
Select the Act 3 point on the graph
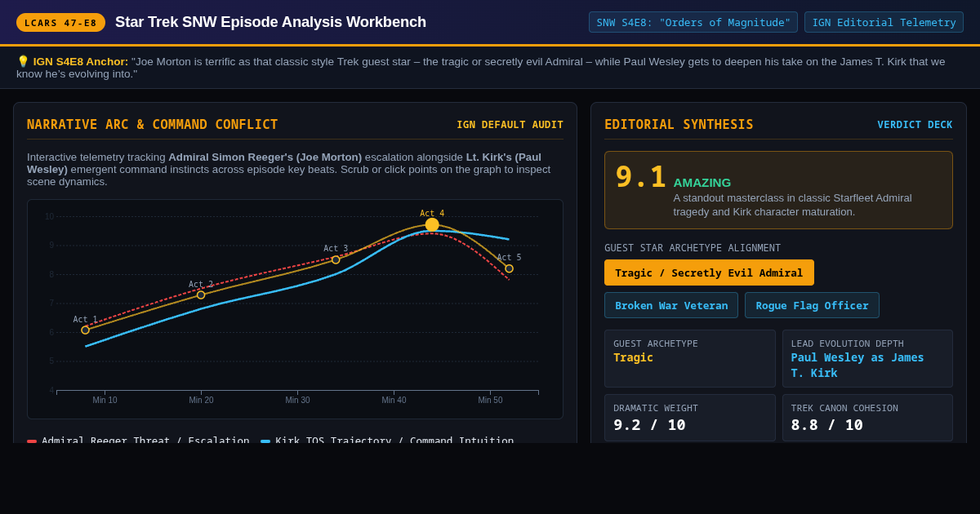[x=336, y=259]
